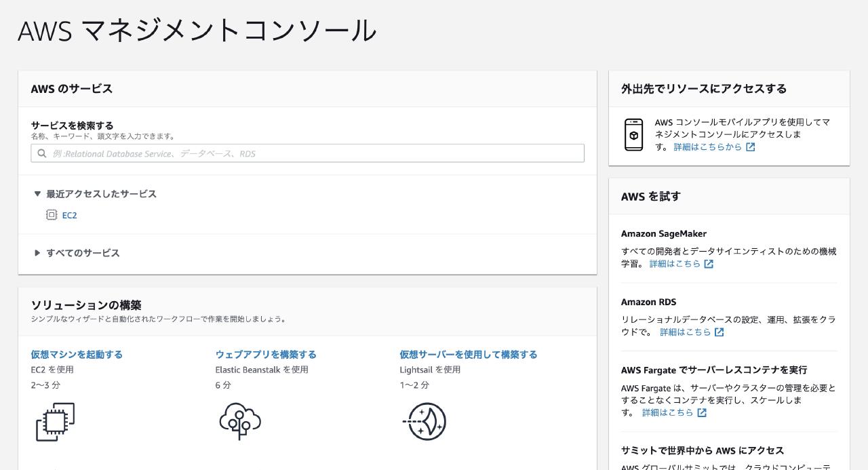Click external link icon in SageMaker section

click(x=709, y=264)
